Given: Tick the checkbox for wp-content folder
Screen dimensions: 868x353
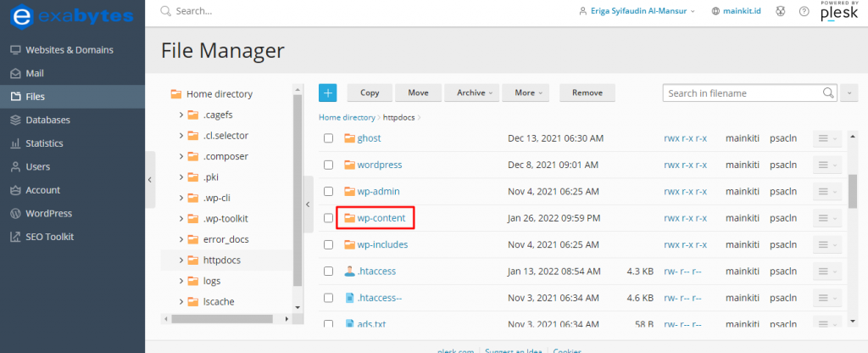Looking at the screenshot, I should click(x=328, y=218).
